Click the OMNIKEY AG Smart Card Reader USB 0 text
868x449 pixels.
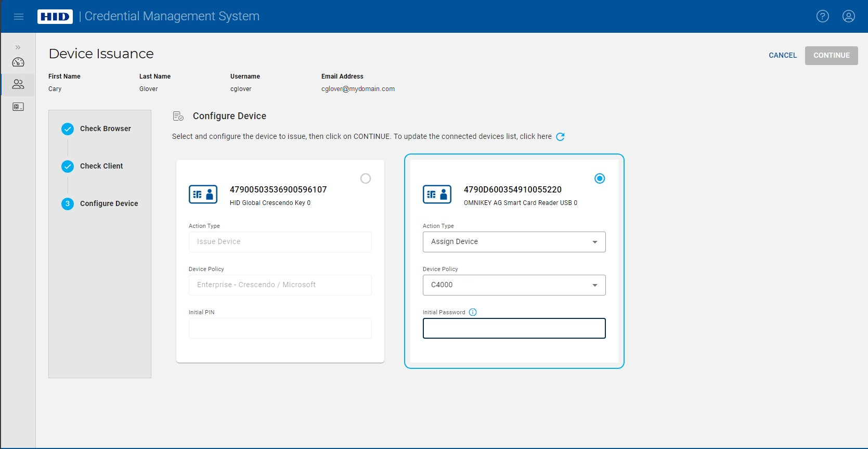pyautogui.click(x=521, y=203)
